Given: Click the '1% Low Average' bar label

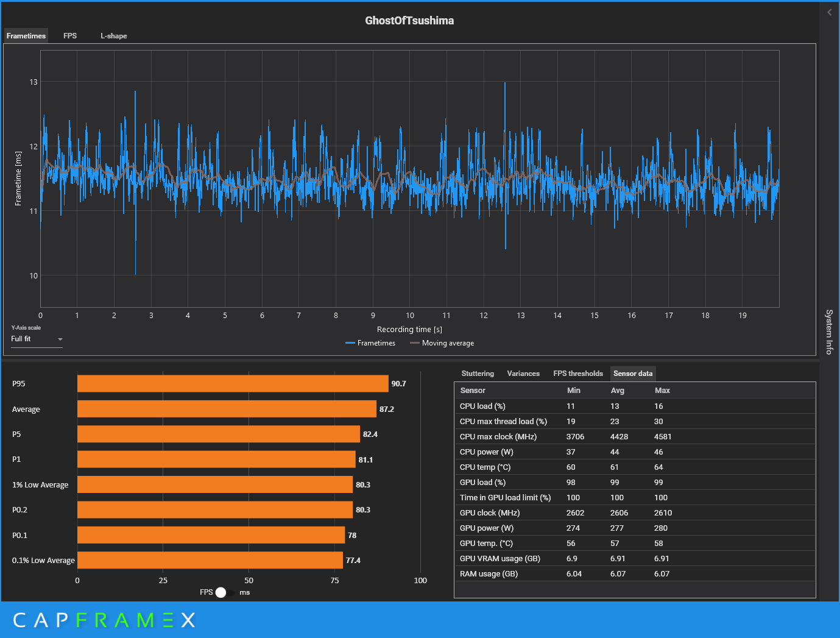Looking at the screenshot, I should click(40, 485).
